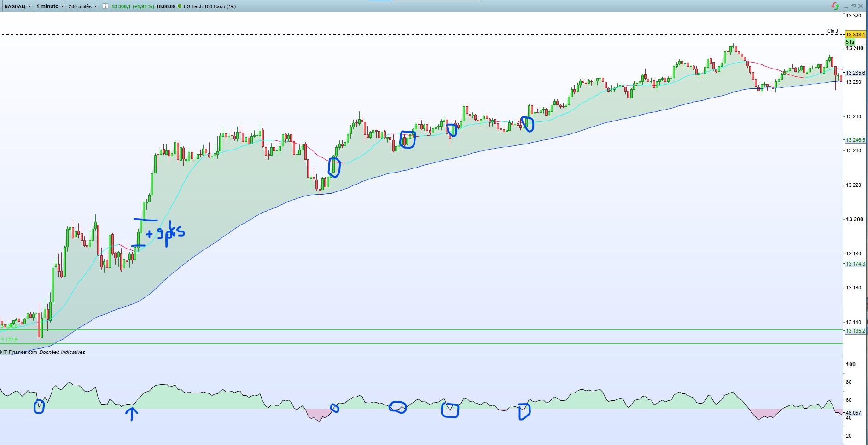
Task: Click the 13 174,3 price axis label
Action: click(855, 264)
